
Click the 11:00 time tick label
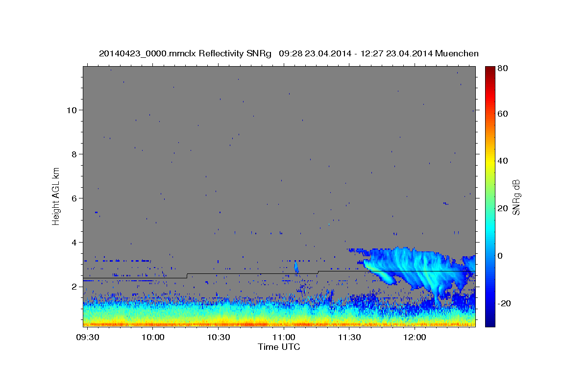[284, 338]
